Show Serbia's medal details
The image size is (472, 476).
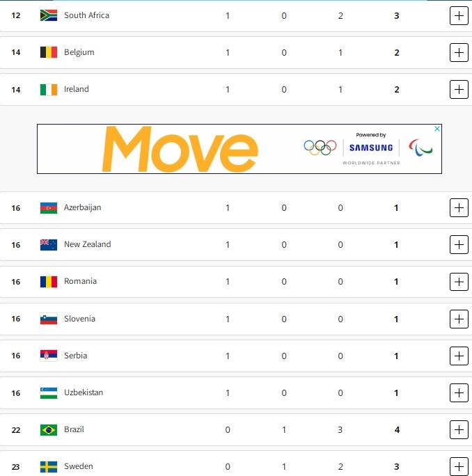coord(459,356)
